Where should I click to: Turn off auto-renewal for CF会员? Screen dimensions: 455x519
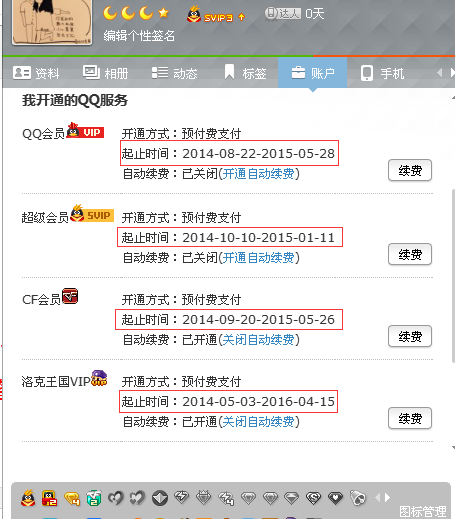click(x=259, y=340)
